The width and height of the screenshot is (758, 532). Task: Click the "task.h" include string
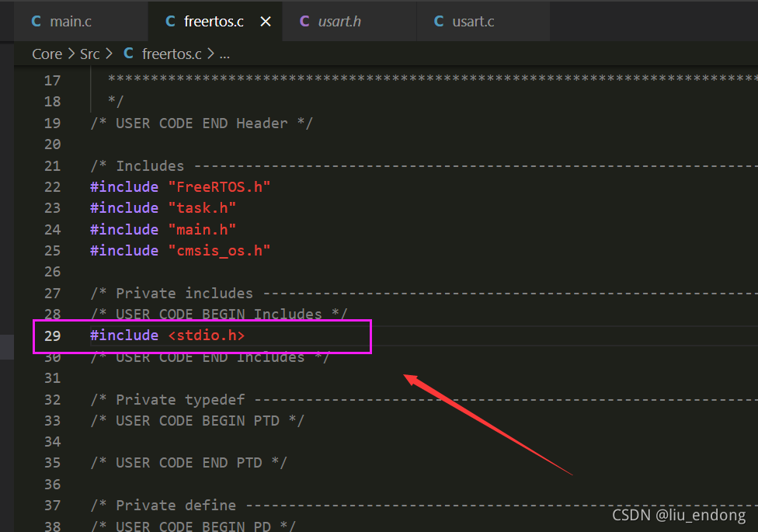coord(202,208)
